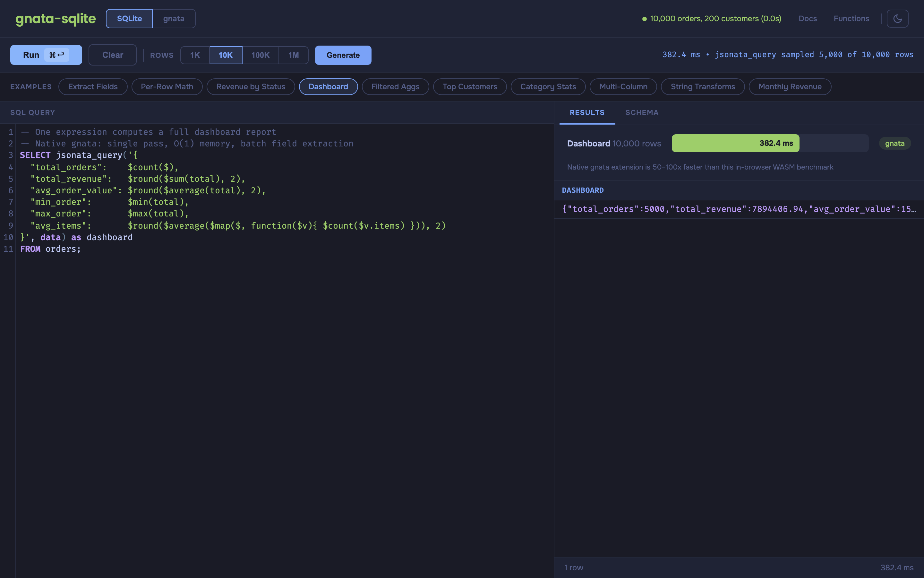
Task: Load the Monthly Revenue example
Action: tap(790, 86)
